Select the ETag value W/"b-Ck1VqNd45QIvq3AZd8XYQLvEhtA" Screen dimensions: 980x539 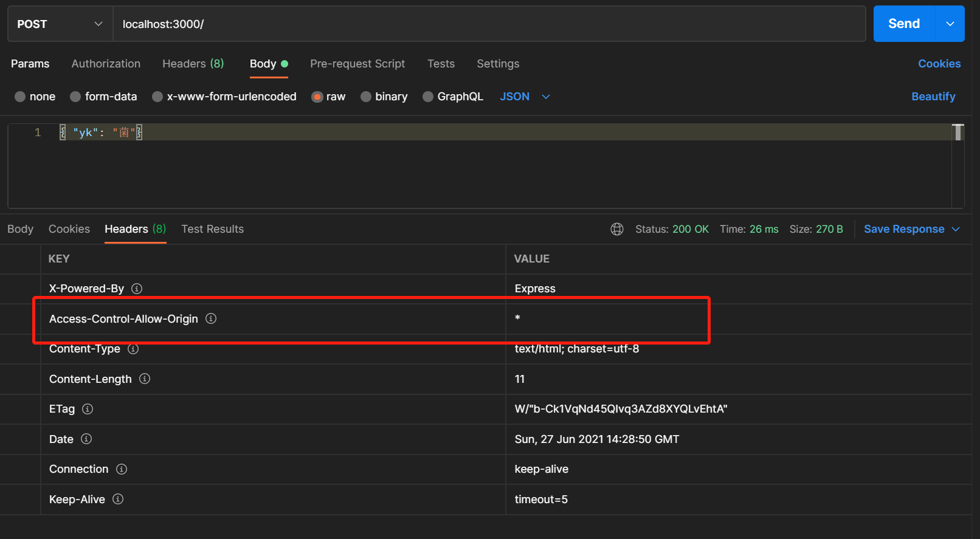pos(621,409)
